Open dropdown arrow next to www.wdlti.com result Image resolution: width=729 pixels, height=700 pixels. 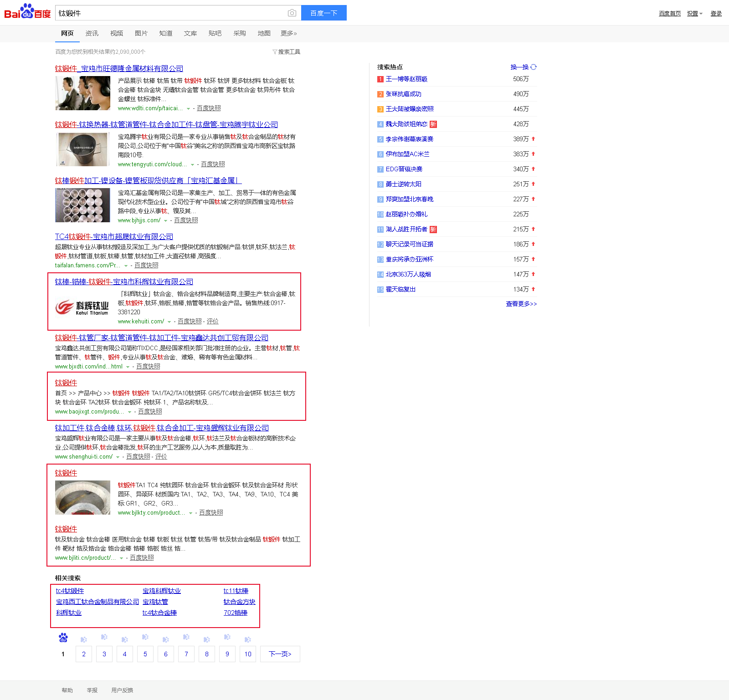click(189, 109)
